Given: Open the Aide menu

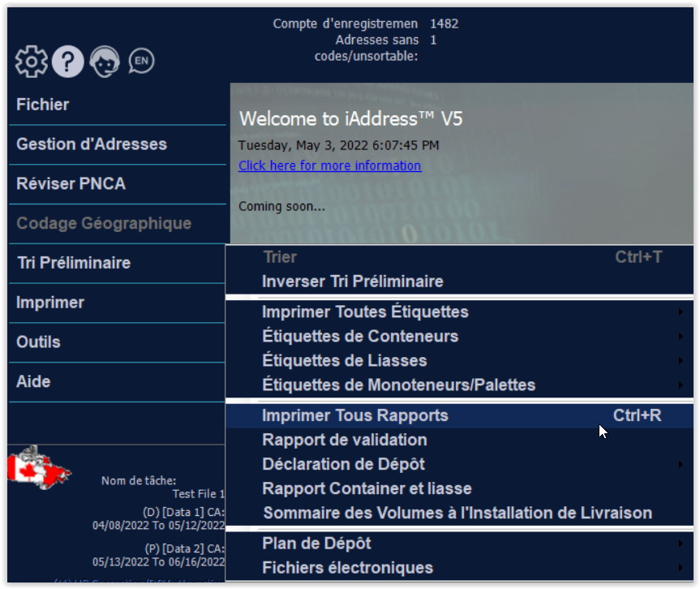Looking at the screenshot, I should 117,382.
